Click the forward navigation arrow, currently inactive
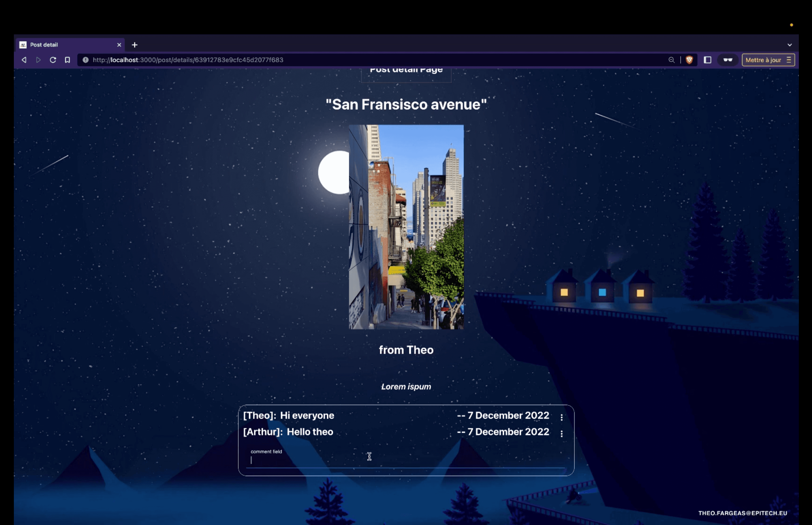Viewport: 812px width, 525px height. click(x=38, y=60)
